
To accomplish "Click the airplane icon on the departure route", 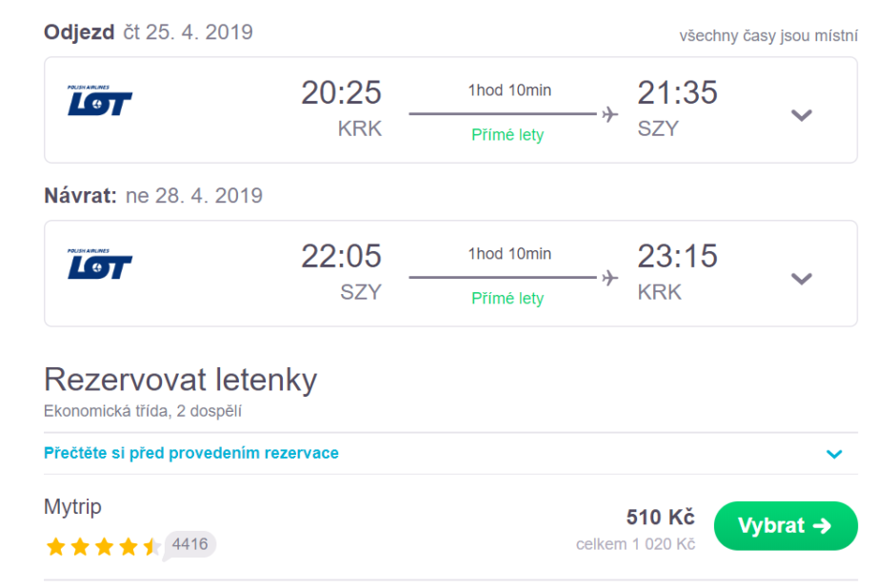I will click(609, 114).
